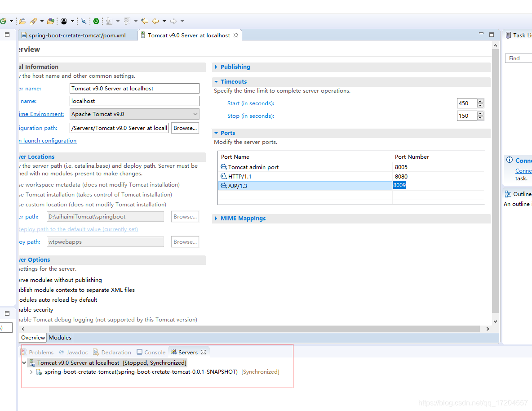Close the Tomcat v9.0 Server editor tab

pos(236,35)
